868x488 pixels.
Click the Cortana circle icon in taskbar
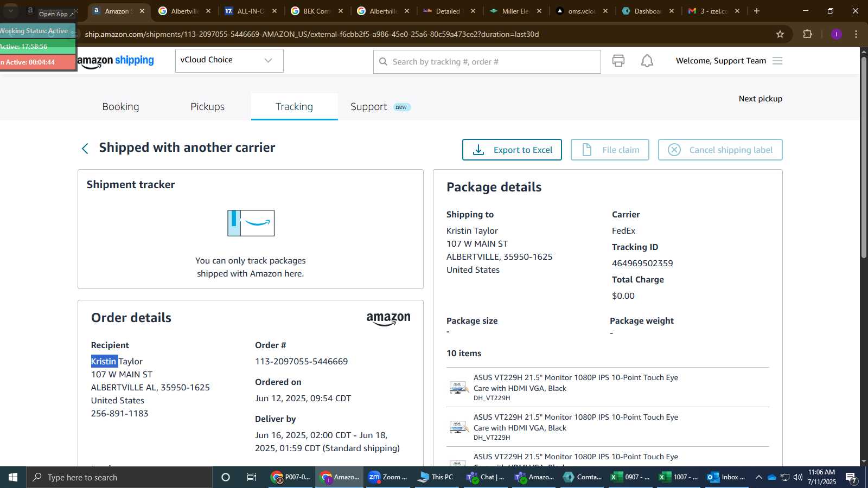(226, 477)
